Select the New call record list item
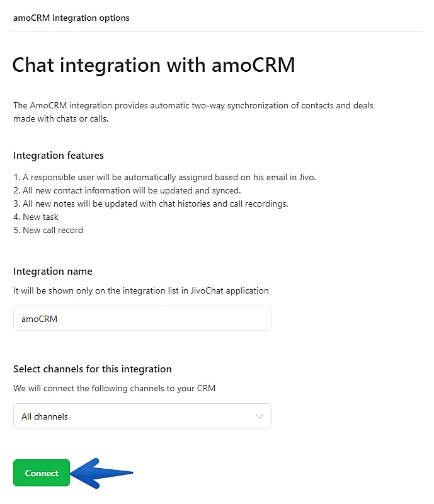 [48, 230]
